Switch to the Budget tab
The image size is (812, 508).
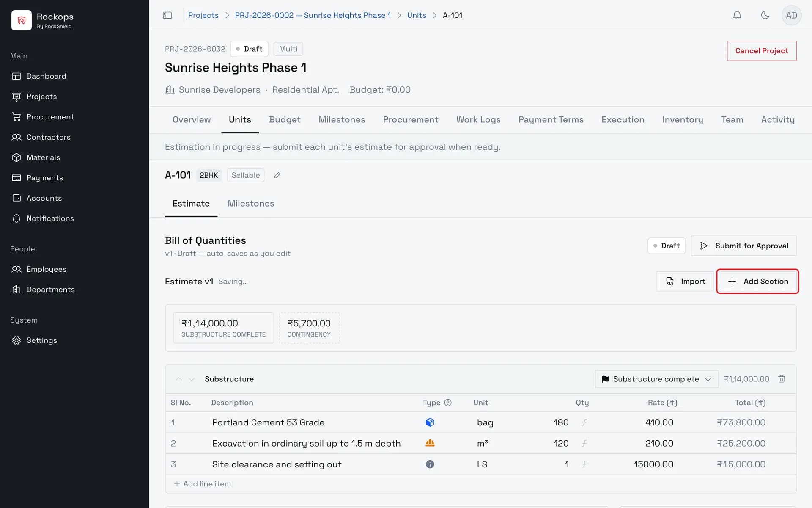[285, 120]
